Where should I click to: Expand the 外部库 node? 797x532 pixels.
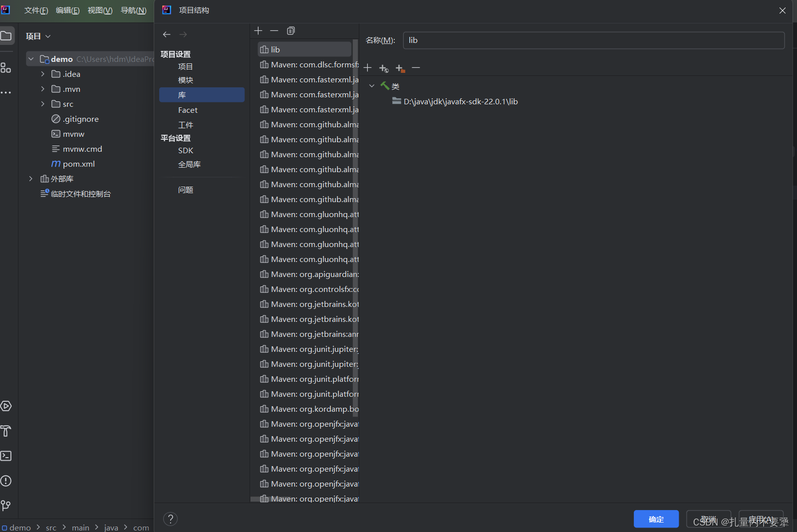(x=31, y=179)
